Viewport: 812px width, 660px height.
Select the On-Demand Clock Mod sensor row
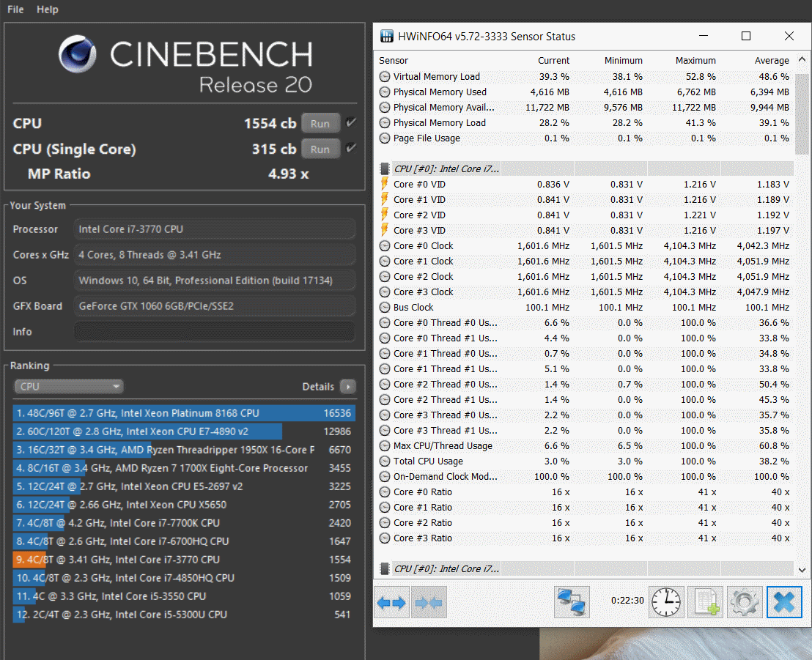[586, 477]
